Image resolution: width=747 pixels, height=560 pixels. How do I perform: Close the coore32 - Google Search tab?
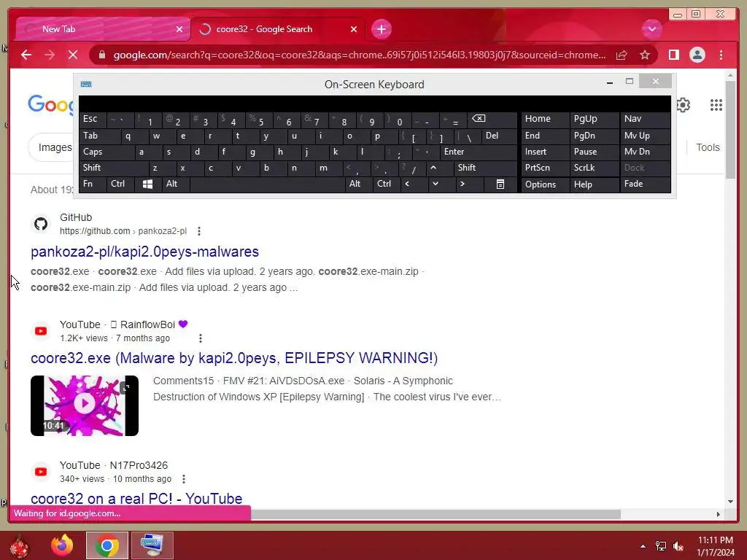[x=354, y=29]
